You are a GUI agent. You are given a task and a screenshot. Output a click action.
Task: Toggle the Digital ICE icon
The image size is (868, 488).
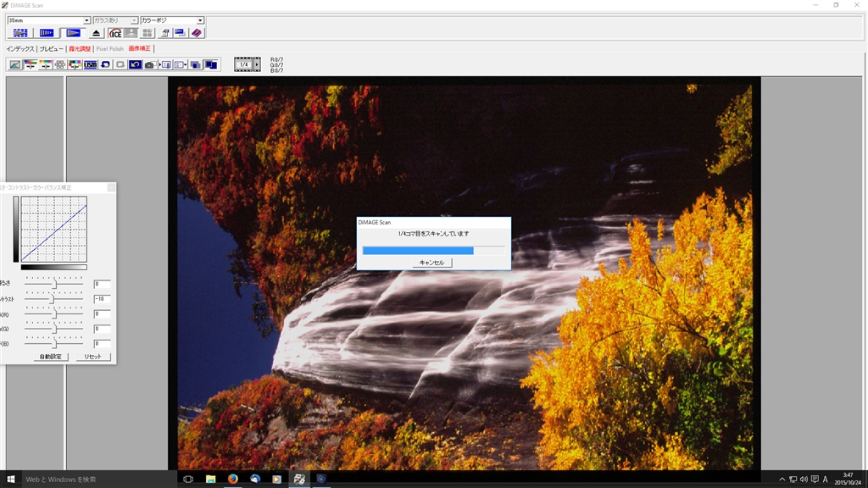[x=115, y=33]
